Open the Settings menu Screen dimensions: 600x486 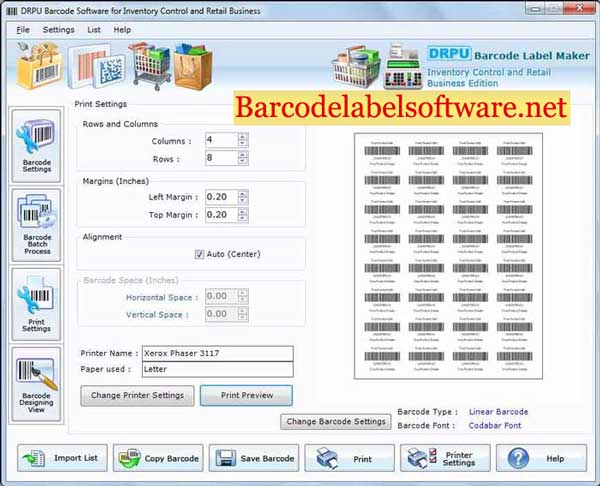tap(59, 29)
